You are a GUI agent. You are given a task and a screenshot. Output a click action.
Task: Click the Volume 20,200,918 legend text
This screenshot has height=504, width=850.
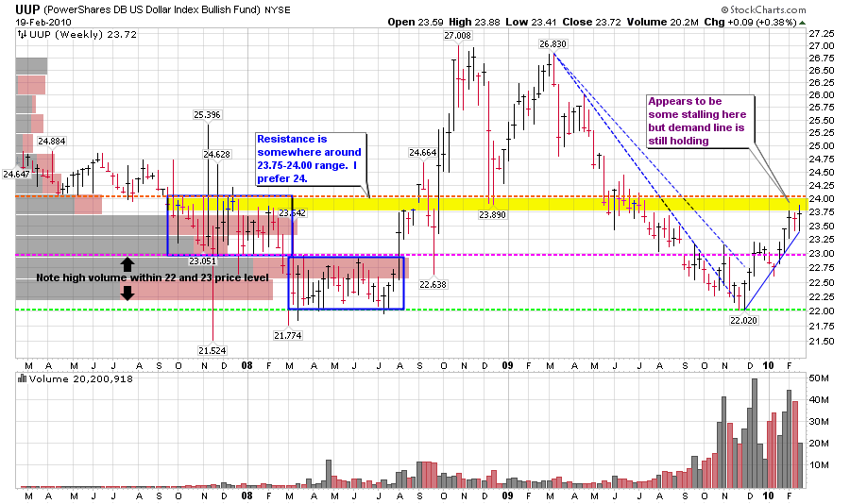pyautogui.click(x=81, y=378)
